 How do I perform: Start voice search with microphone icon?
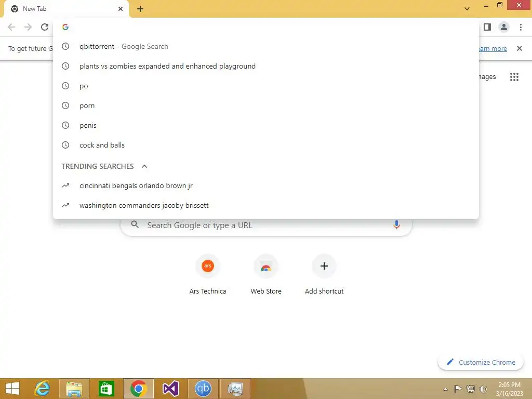[396, 225]
